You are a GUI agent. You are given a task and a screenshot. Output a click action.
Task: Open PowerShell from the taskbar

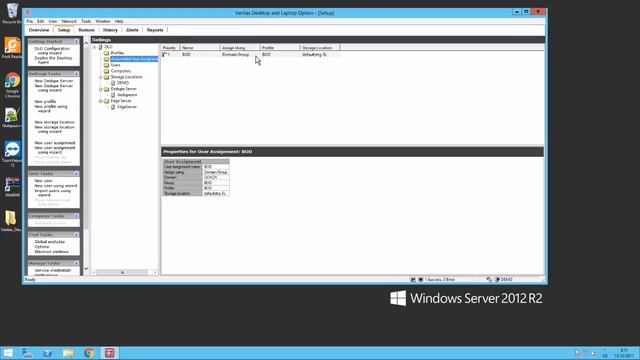(x=47, y=353)
